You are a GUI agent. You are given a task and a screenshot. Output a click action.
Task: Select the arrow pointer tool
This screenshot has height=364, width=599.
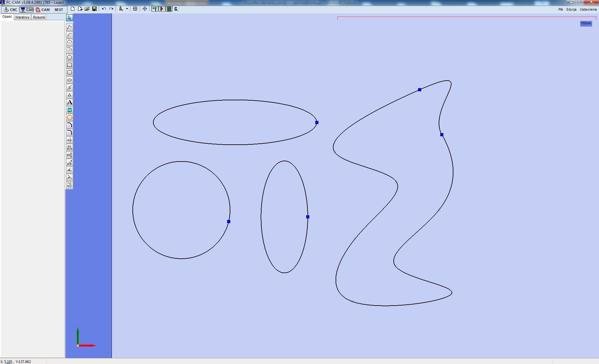click(69, 18)
